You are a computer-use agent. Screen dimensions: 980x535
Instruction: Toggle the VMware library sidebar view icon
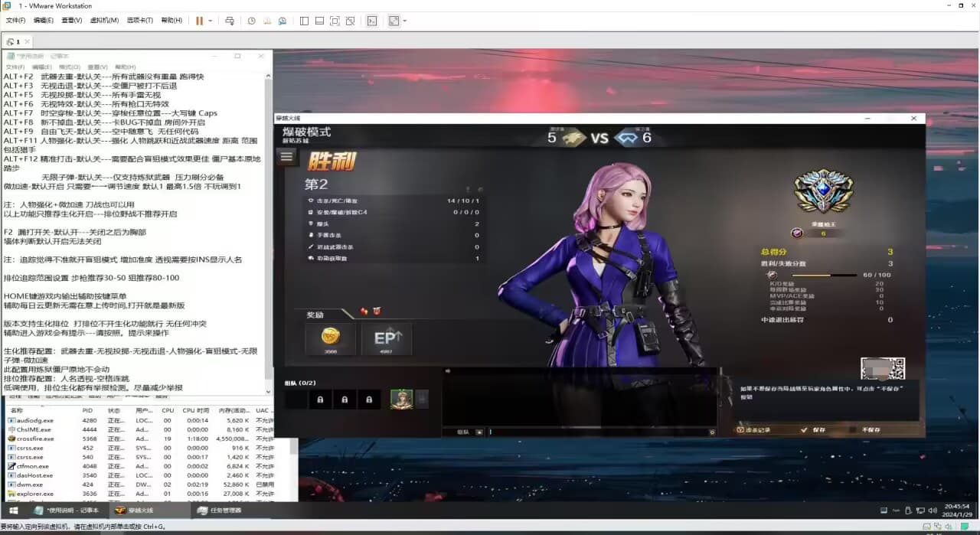pos(304,21)
